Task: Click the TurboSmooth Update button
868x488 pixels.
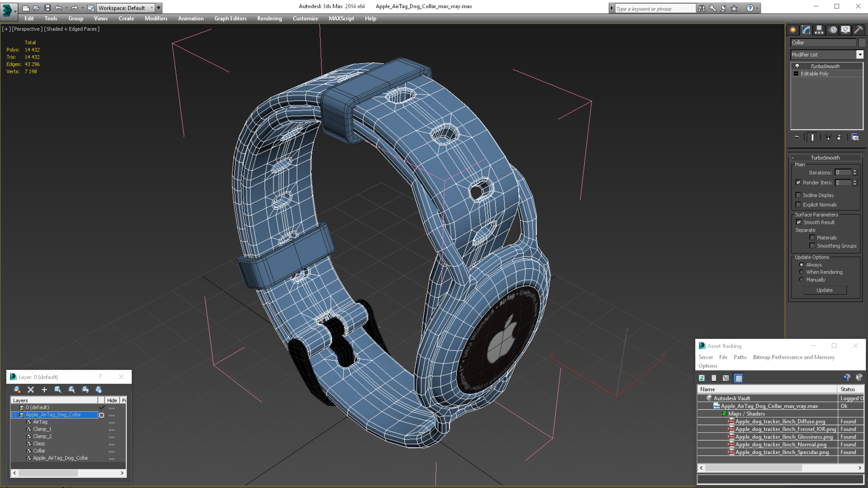Action: tap(825, 290)
